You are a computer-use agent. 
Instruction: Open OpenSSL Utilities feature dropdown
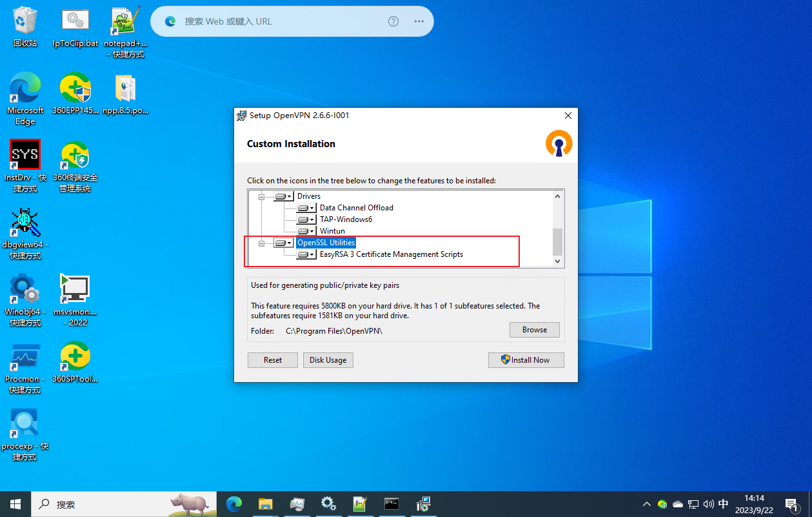tap(283, 243)
